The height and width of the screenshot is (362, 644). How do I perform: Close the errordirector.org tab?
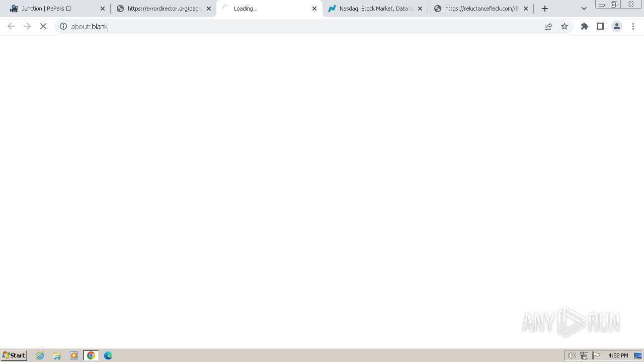(x=209, y=9)
